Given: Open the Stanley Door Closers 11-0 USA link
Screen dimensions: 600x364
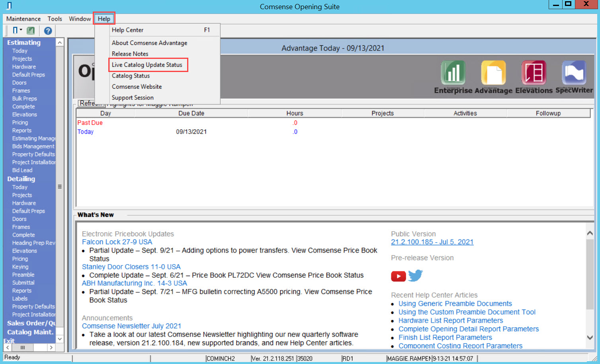Looking at the screenshot, I should [x=131, y=267].
